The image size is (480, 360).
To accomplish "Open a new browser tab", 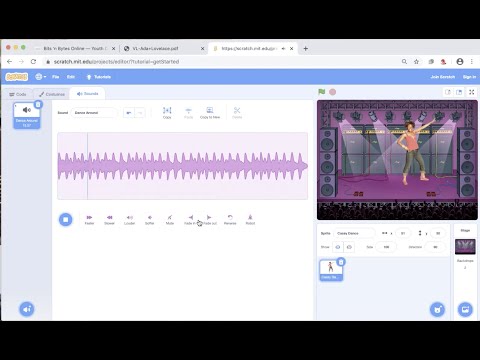I will (x=305, y=48).
